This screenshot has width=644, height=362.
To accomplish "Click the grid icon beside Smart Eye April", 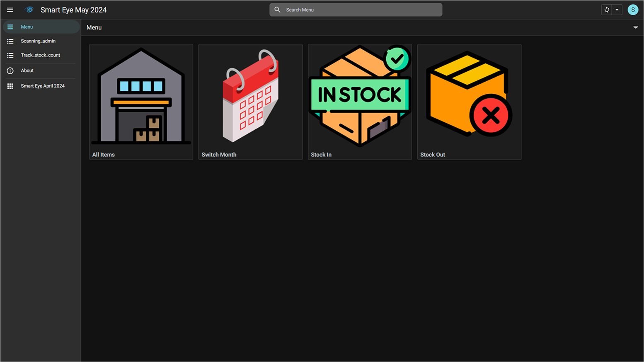I will 10,86.
